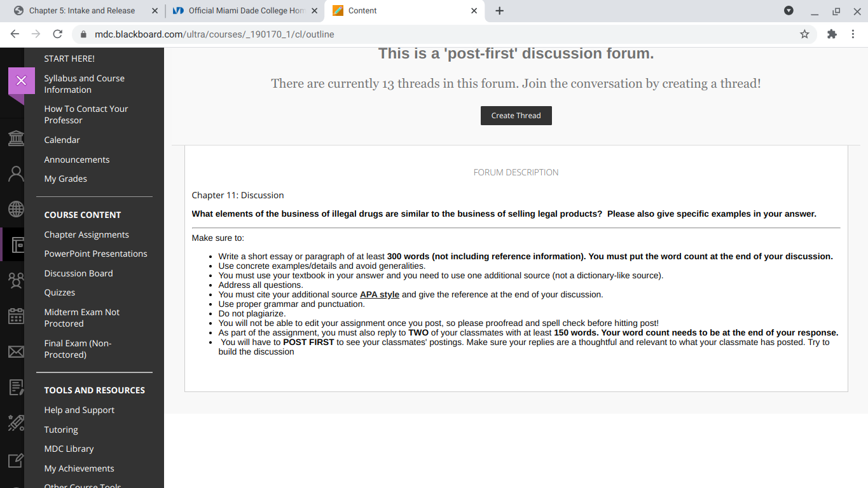Reload the page with refresh icon

tap(57, 34)
